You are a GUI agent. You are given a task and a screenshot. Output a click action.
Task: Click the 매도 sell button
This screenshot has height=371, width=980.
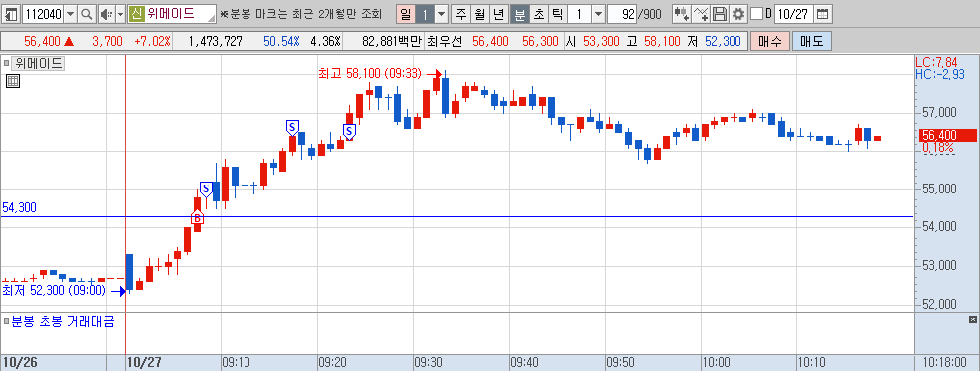pyautogui.click(x=812, y=42)
